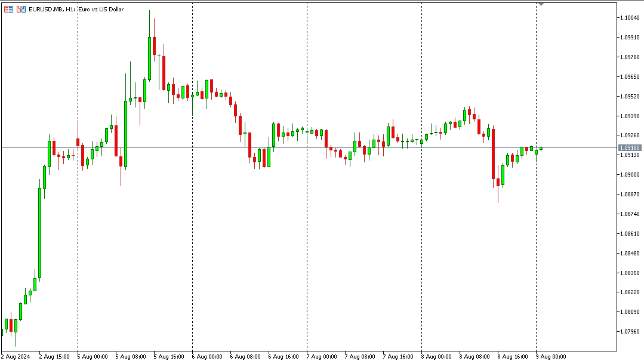The width and height of the screenshot is (644, 361).
Task: Click the 8 Aug 00:00 time label
Action: click(x=436, y=356)
